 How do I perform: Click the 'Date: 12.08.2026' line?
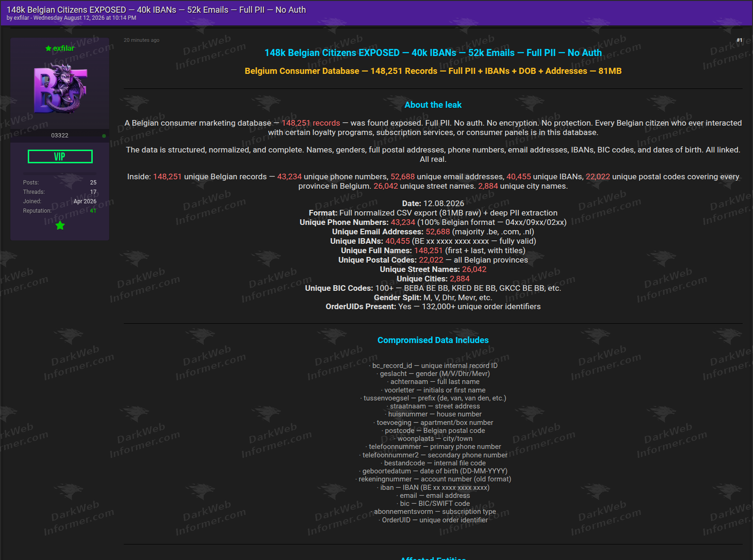tap(433, 204)
